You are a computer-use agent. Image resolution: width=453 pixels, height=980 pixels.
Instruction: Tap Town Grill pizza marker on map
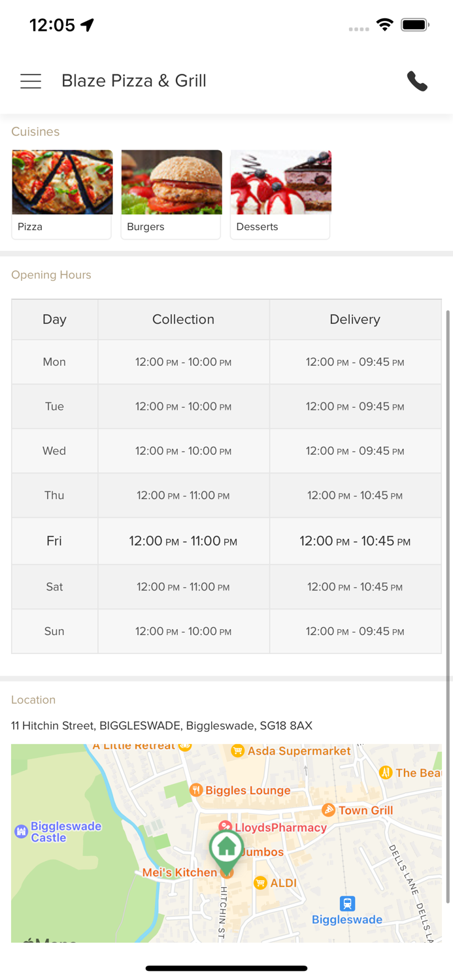[329, 811]
